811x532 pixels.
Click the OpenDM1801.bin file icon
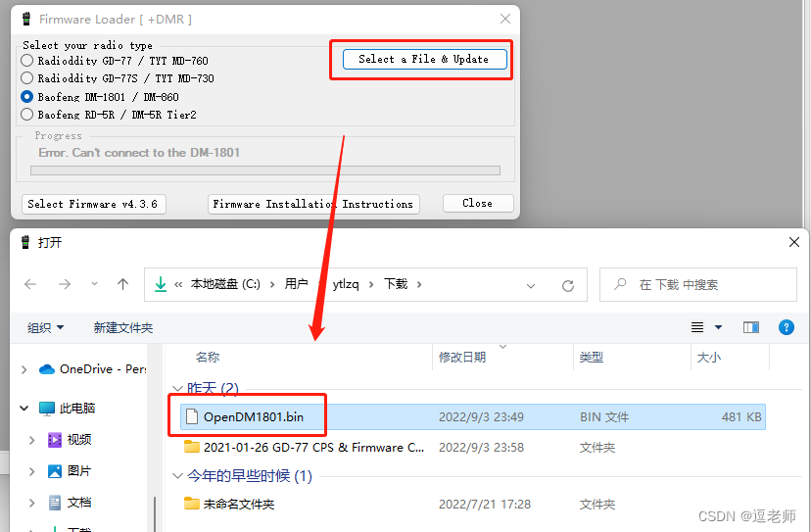(x=192, y=416)
